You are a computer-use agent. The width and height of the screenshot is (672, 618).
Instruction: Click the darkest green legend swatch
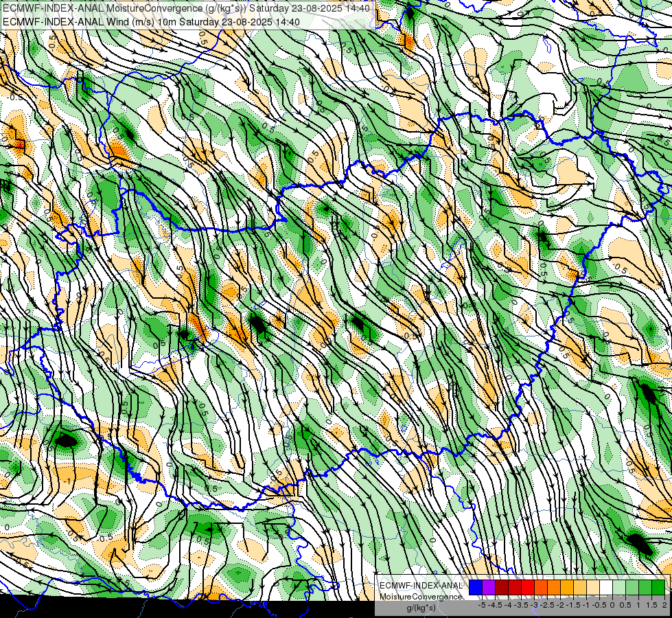658,587
